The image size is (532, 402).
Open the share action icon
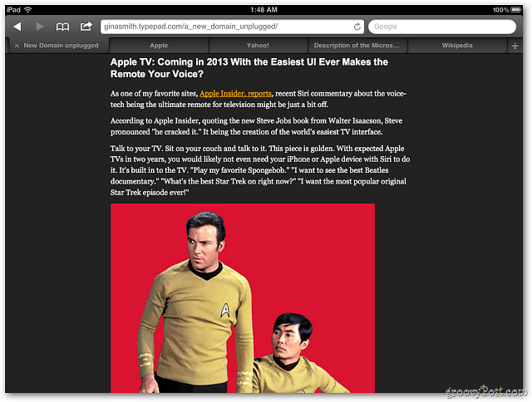[x=86, y=26]
